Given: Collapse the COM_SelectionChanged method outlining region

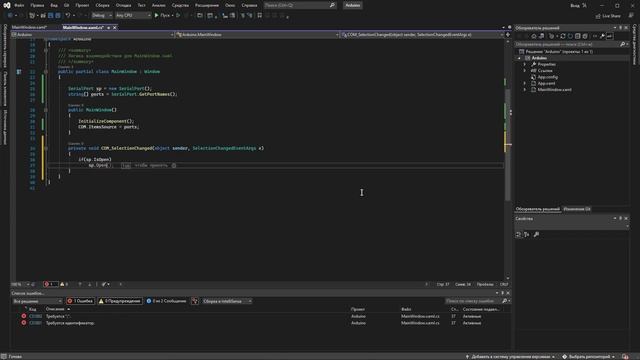Looking at the screenshot, I should coord(46,148).
